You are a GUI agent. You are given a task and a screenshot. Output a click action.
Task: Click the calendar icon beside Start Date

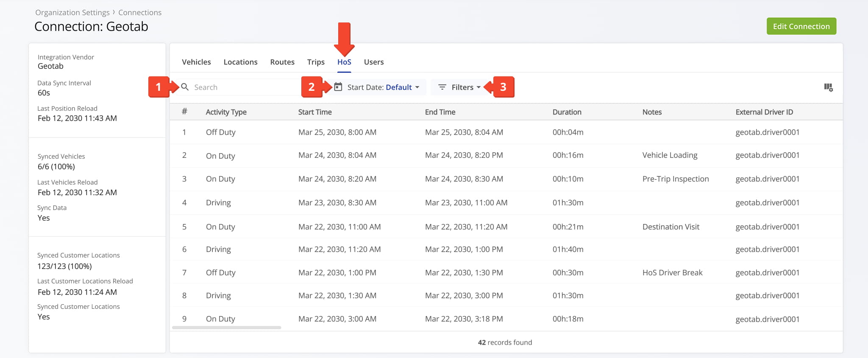(338, 87)
